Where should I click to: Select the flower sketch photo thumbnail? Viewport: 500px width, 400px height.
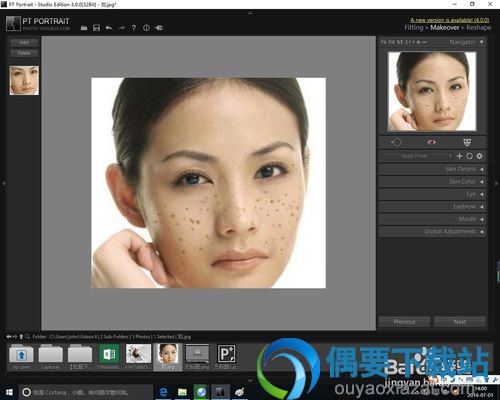[138, 357]
